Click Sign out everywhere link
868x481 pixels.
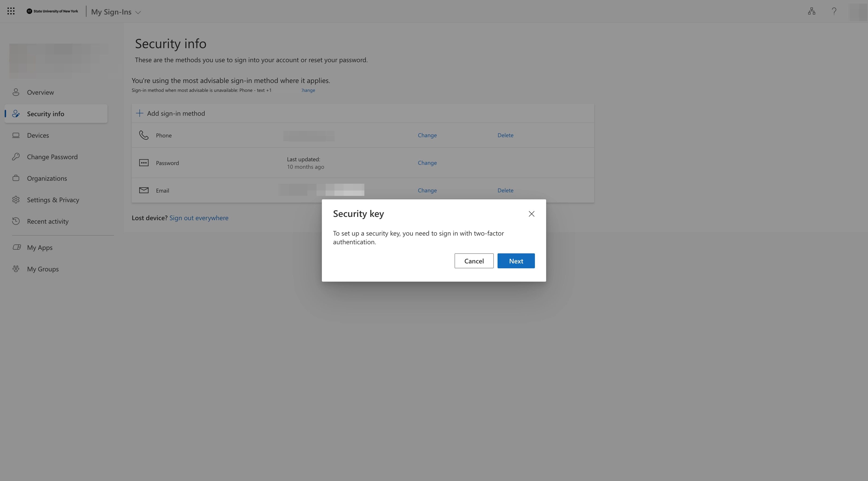click(199, 218)
